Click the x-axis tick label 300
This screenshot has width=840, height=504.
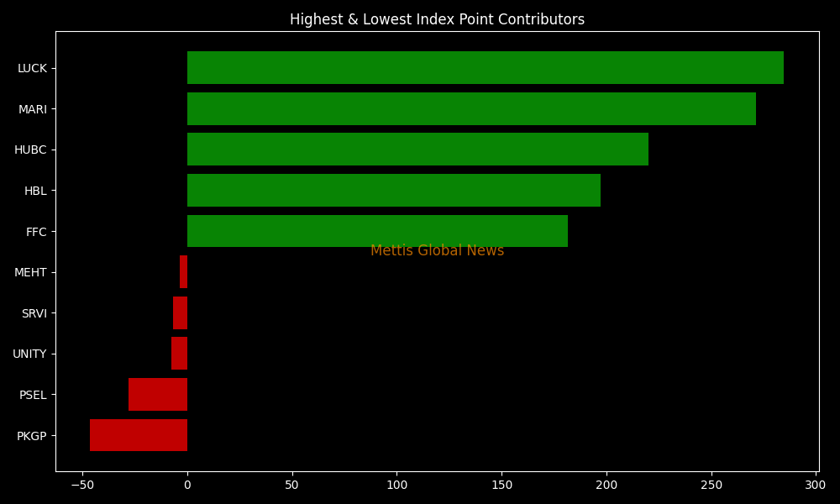(x=816, y=486)
